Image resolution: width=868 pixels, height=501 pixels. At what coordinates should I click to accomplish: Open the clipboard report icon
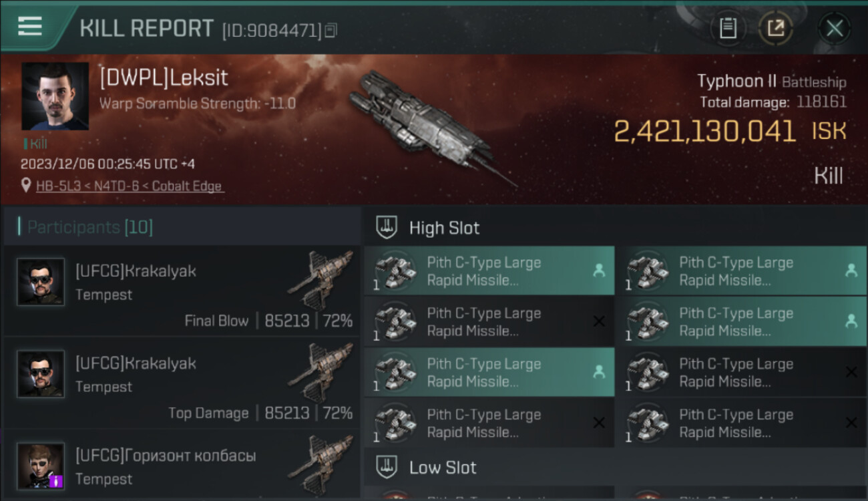pos(728,28)
